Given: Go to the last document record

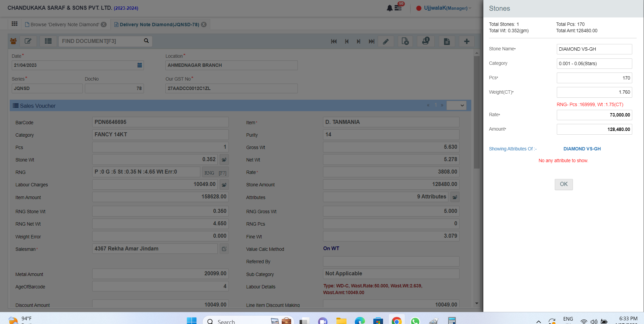Looking at the screenshot, I should coord(372,41).
